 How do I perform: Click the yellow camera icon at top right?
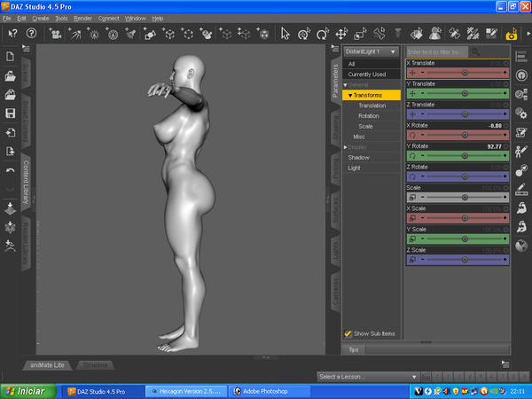pos(512,34)
